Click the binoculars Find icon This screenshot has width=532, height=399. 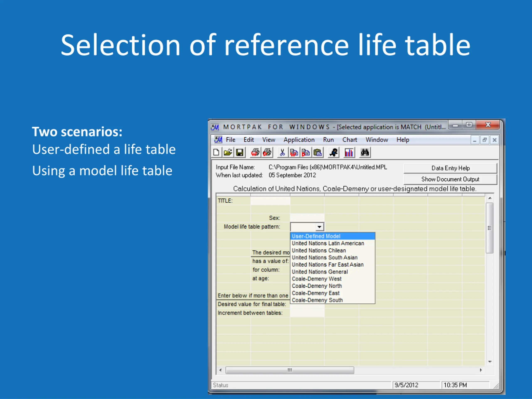point(365,153)
